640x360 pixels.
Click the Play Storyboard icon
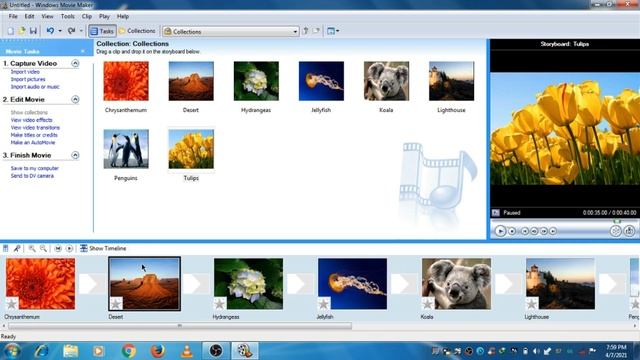69,248
